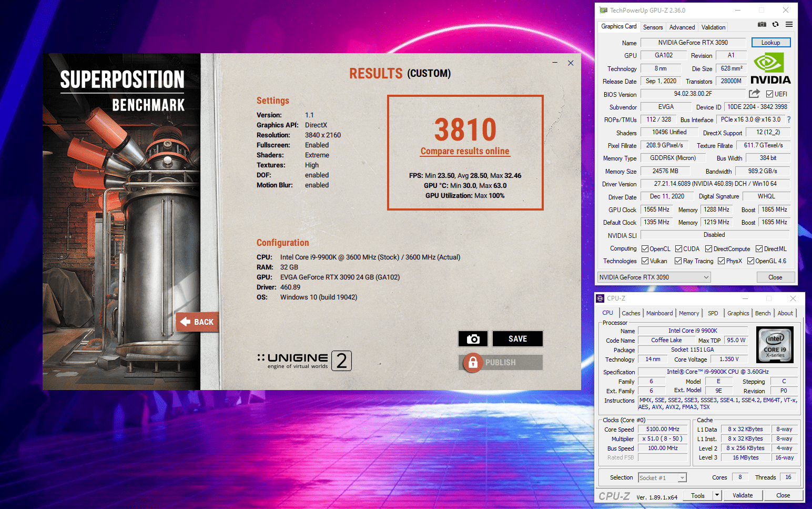
Task: Toggle the CUDA checkbox
Action: pyautogui.click(x=678, y=249)
